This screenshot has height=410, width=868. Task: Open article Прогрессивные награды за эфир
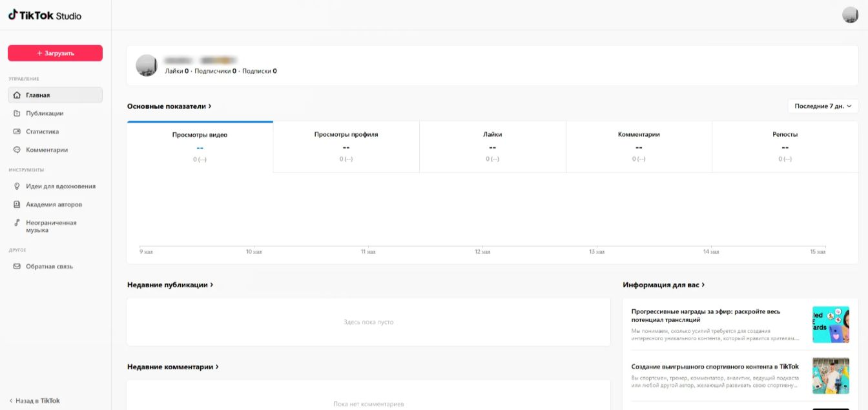point(705,316)
